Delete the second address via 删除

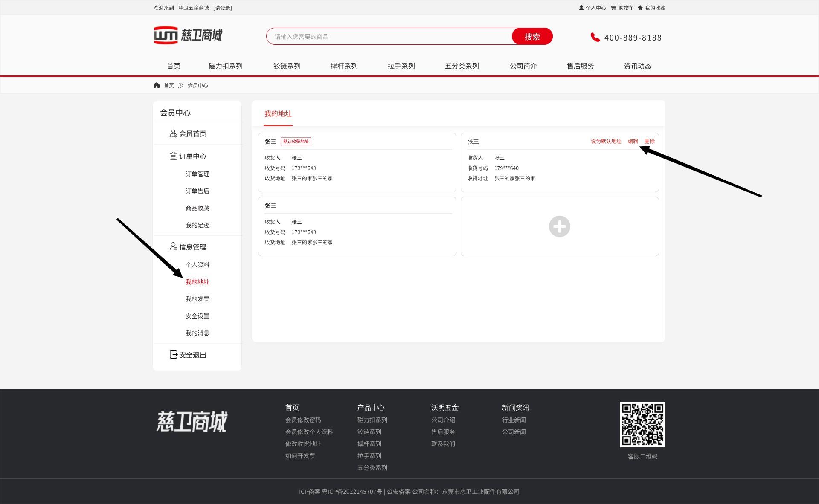(x=649, y=141)
